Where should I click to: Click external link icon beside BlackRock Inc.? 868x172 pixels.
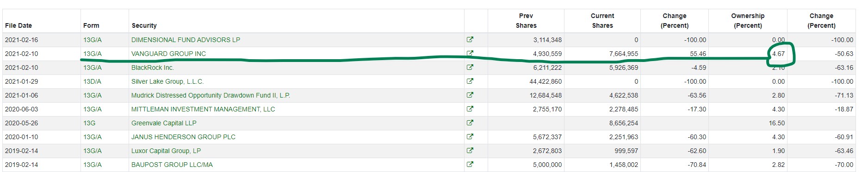(470, 68)
